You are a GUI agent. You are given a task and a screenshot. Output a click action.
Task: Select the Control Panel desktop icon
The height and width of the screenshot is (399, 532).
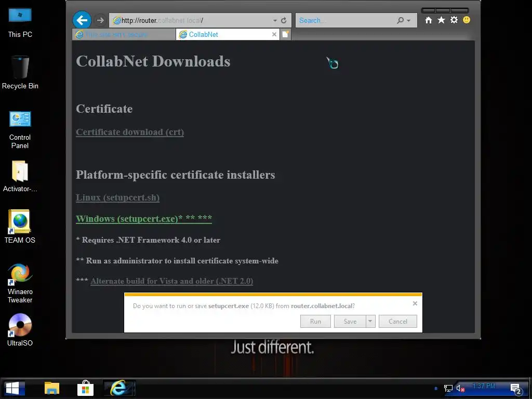(x=20, y=130)
